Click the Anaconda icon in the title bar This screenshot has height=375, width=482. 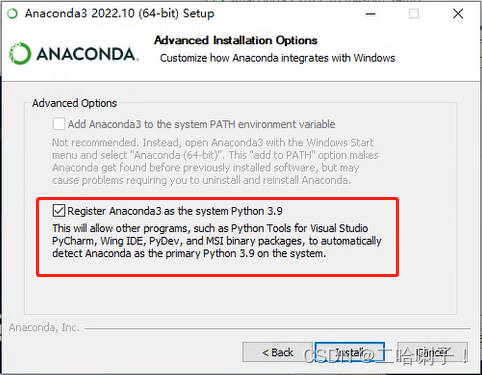12,14
